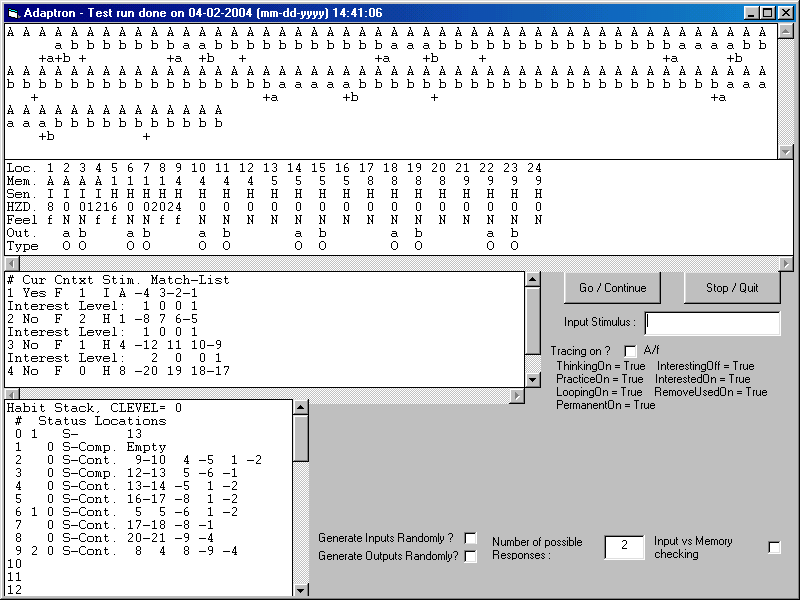Image resolution: width=800 pixels, height=600 pixels.
Task: Click down arrow of Match-List pane scrollbar
Action: coord(533,379)
